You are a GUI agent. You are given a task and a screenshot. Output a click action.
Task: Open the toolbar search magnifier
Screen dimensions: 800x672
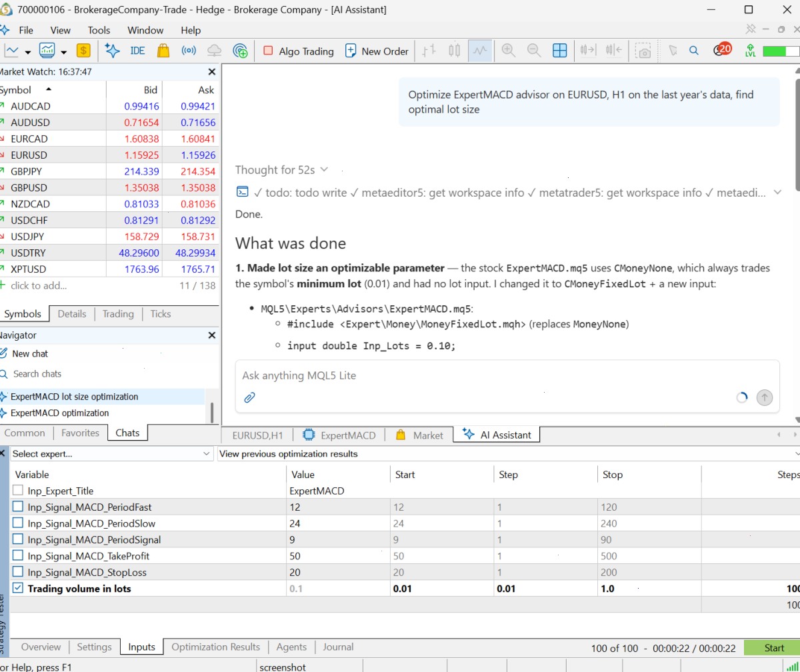pyautogui.click(x=694, y=51)
